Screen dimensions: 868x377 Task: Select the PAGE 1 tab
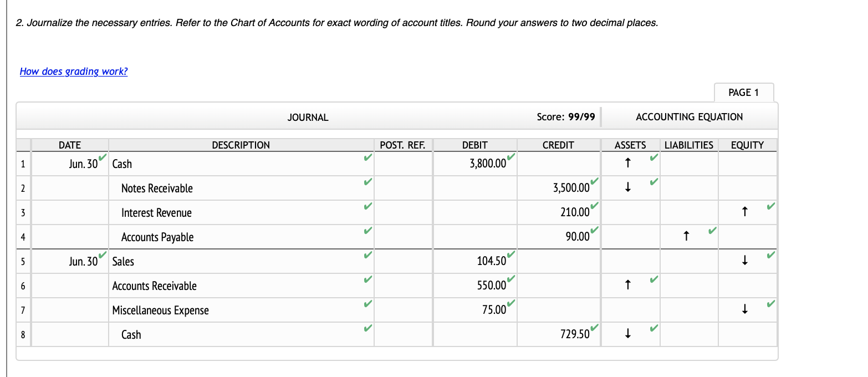click(x=744, y=92)
